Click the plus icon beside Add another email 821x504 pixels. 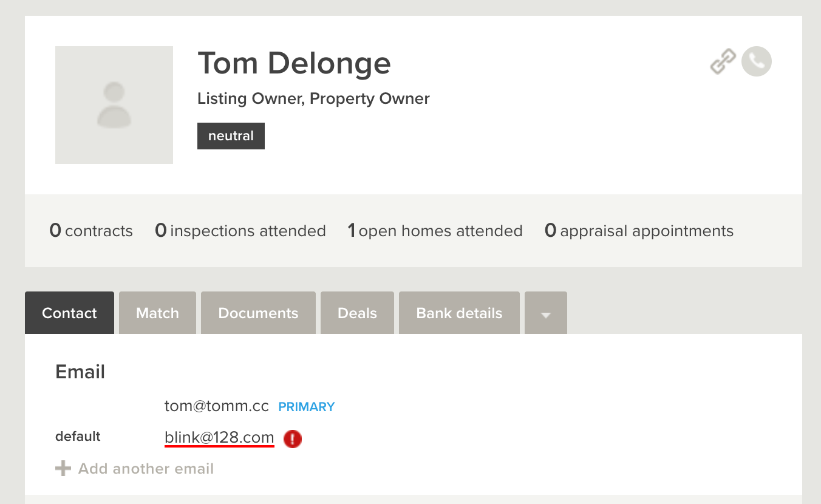[63, 469]
